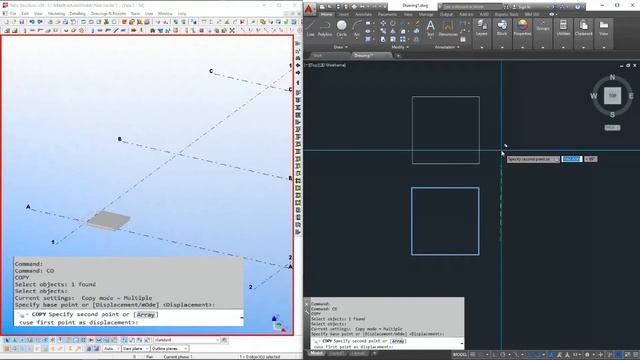Close the AutoCAD command line window

coord(307,304)
